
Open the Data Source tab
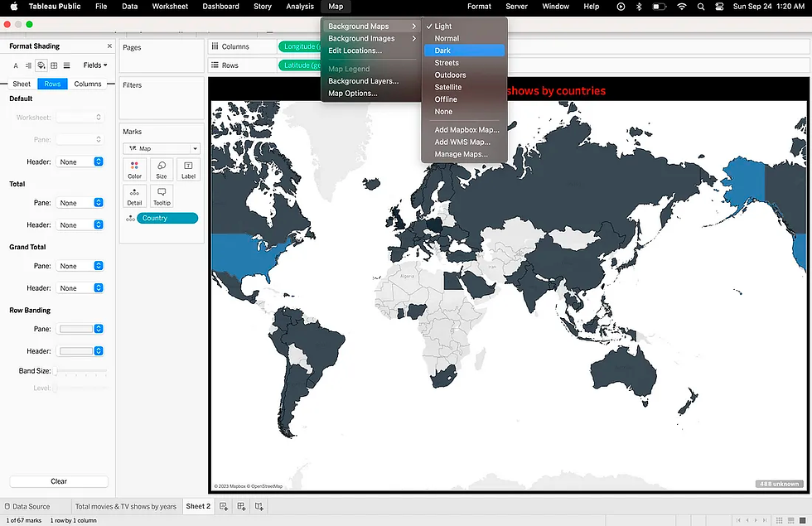click(27, 506)
